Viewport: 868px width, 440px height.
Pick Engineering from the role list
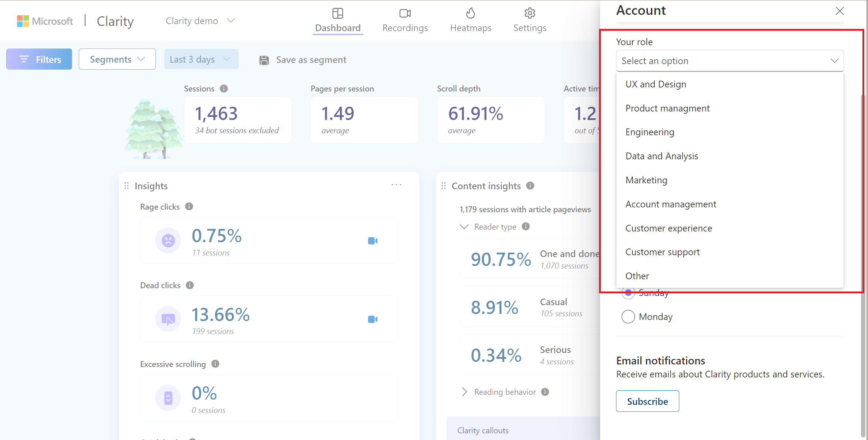point(730,132)
